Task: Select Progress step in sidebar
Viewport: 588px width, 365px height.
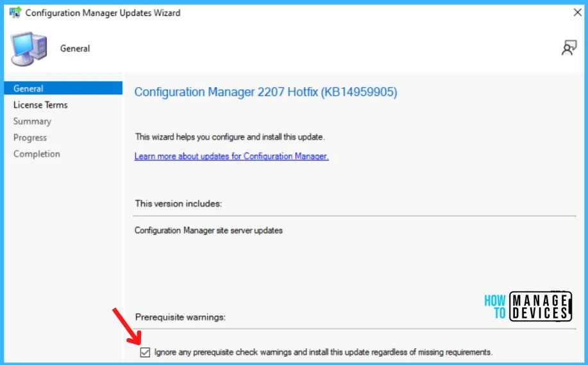Action: click(30, 138)
